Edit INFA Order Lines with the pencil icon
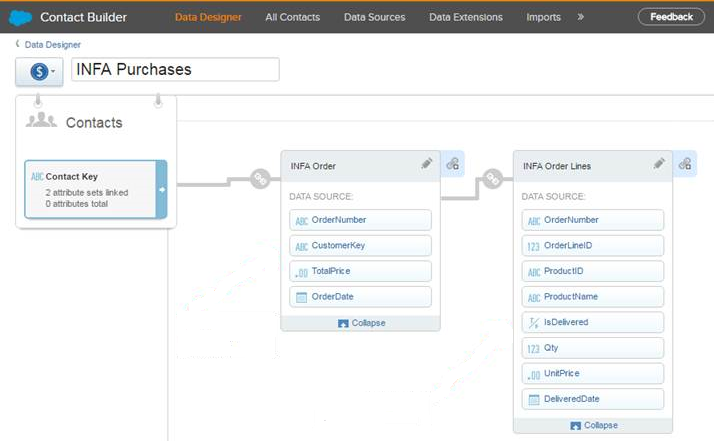The width and height of the screenshot is (715, 441). tap(659, 163)
